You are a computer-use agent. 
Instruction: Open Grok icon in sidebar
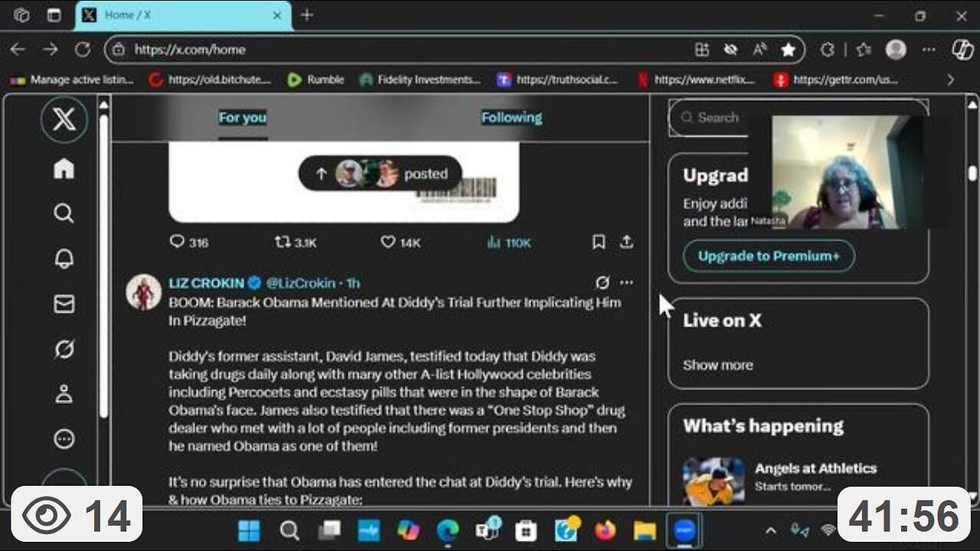click(x=64, y=349)
